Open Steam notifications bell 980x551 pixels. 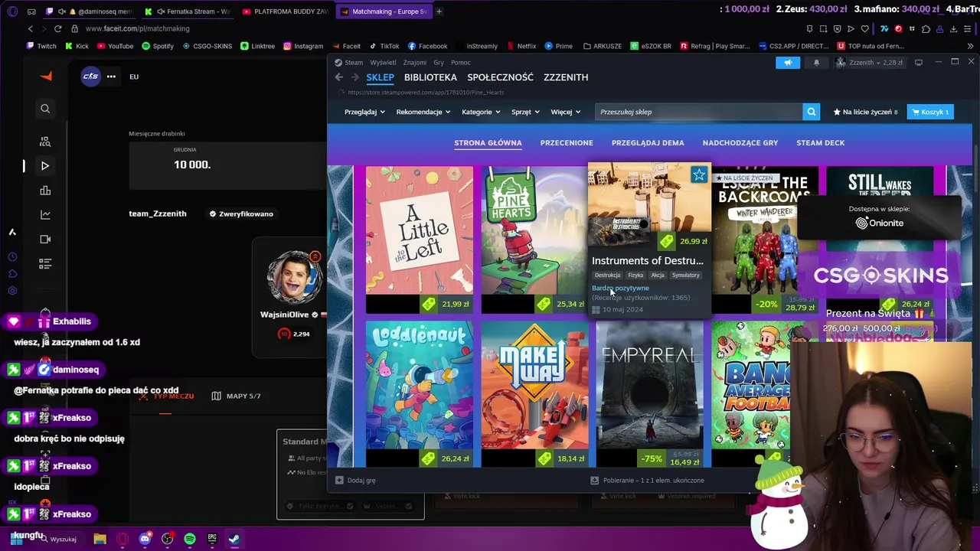click(816, 63)
